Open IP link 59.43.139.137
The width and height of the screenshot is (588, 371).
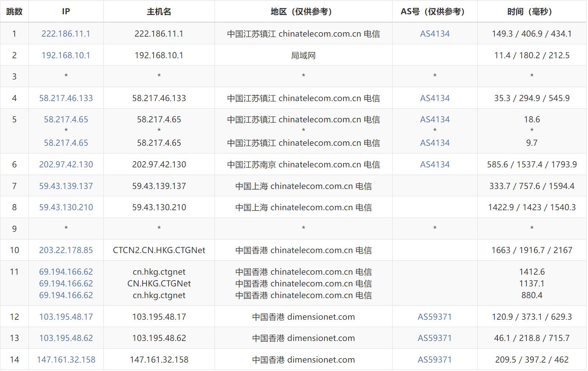(66, 186)
